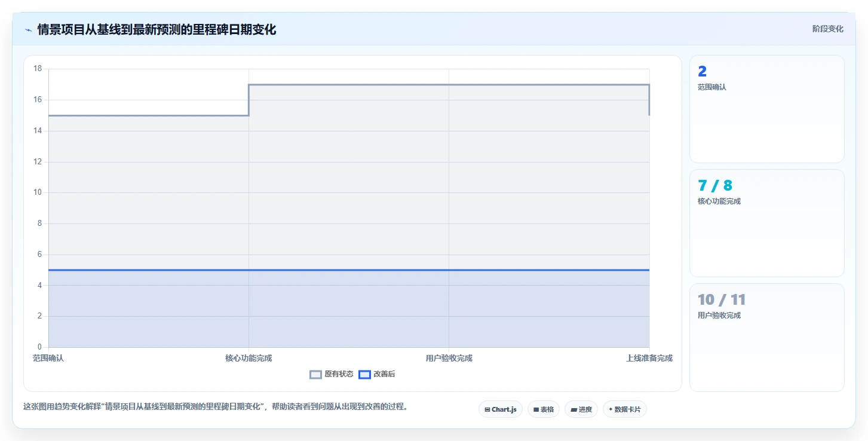The image size is (868, 441).
Task: Click the 核心功能完成 x-axis label
Action: [249, 358]
